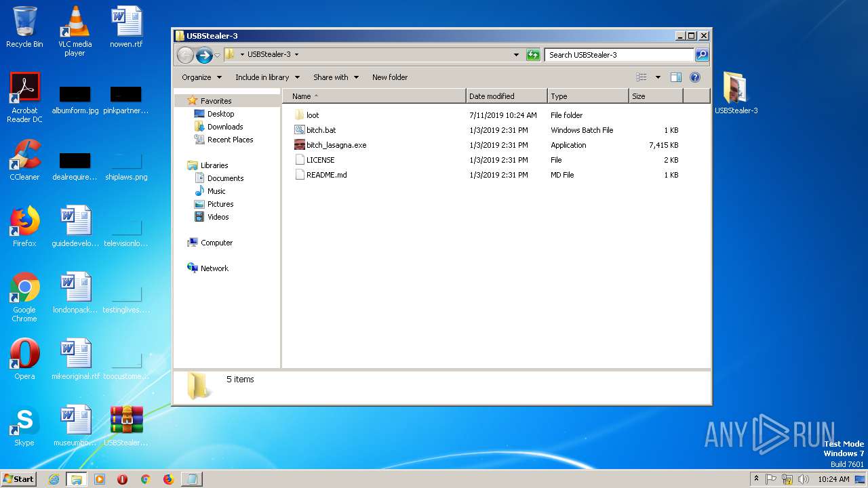This screenshot has height=488, width=868.
Task: Sort by Name column header
Action: [x=374, y=96]
